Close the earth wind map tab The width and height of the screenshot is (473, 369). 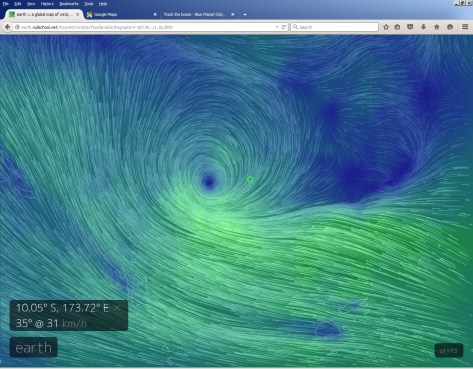click(77, 14)
